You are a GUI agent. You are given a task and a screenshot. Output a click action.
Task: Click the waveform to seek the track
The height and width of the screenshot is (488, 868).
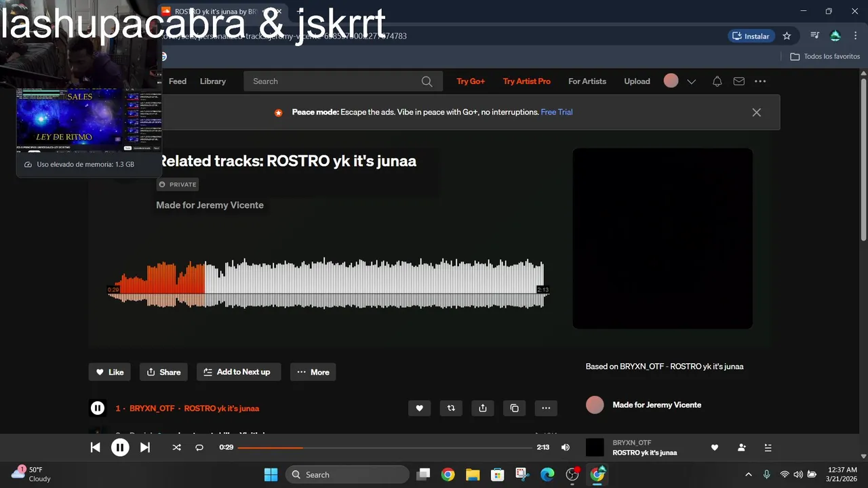328,283
